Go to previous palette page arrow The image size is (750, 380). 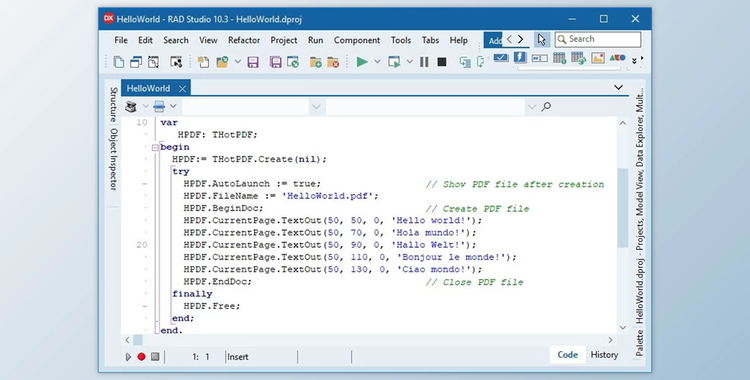[509, 39]
